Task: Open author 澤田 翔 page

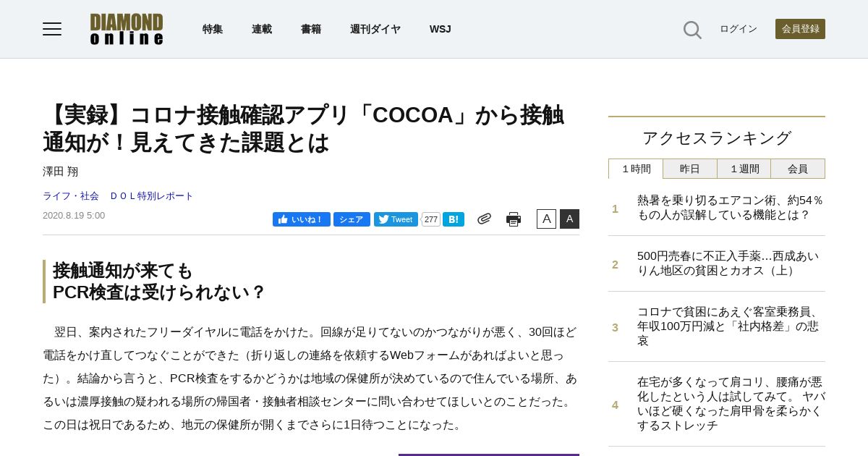Action: (60, 172)
